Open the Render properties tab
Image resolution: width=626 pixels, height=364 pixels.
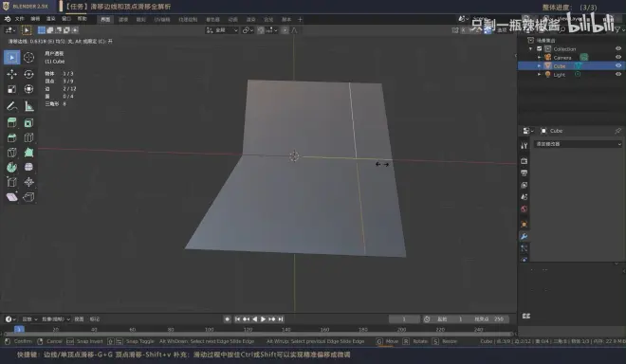coord(525,161)
